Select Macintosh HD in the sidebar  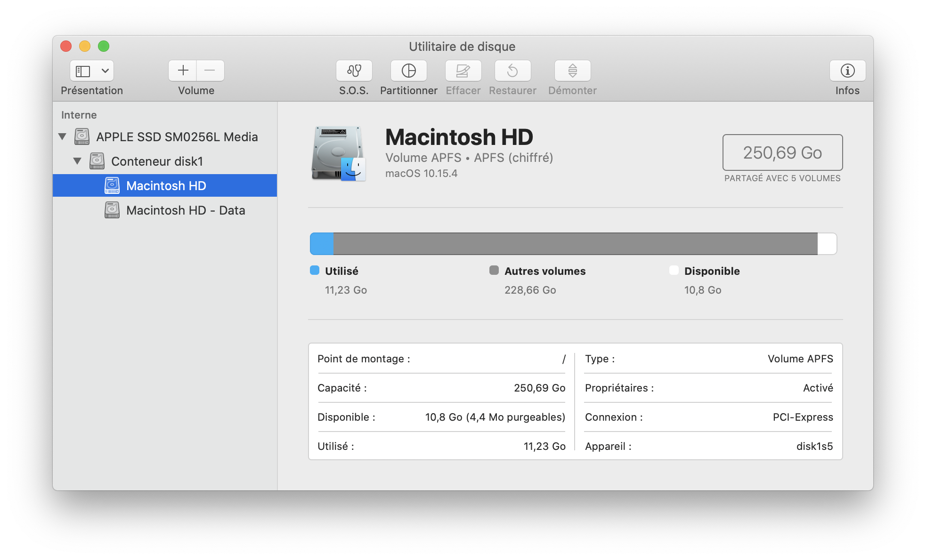166,186
